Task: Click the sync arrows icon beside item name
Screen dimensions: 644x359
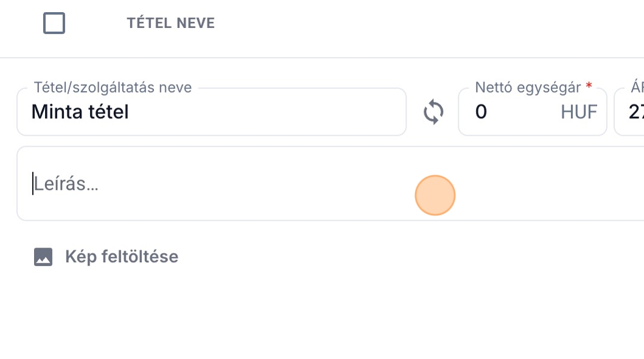Action: point(433,113)
